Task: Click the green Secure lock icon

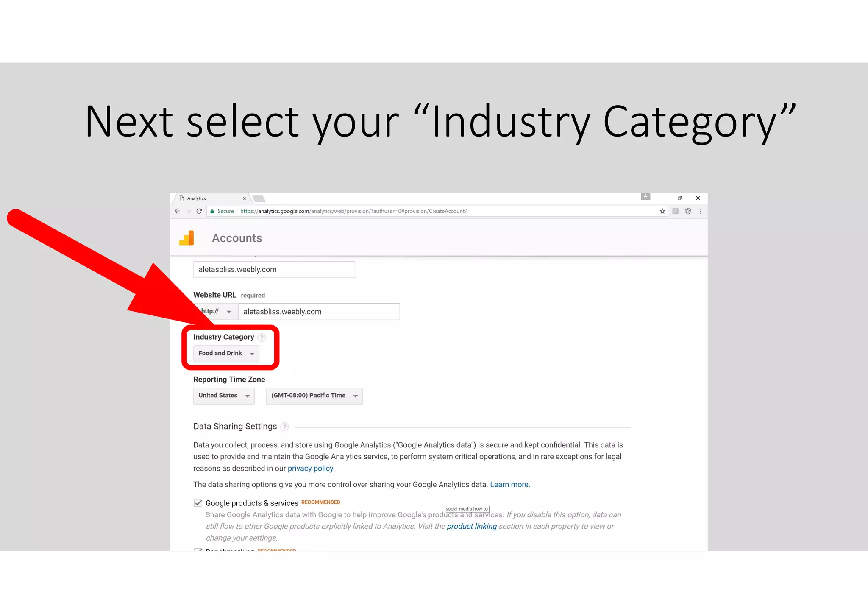Action: [x=212, y=211]
